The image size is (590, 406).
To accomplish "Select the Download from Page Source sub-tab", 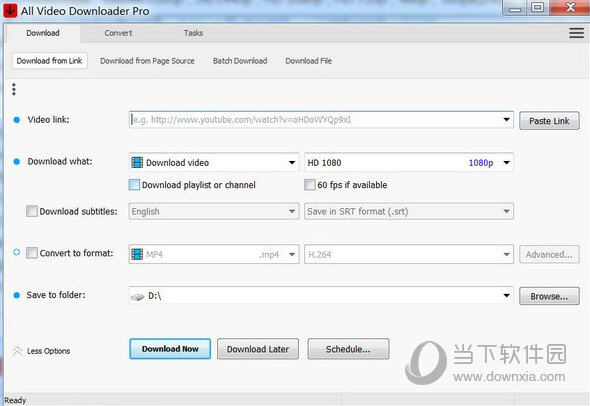I will [x=147, y=61].
